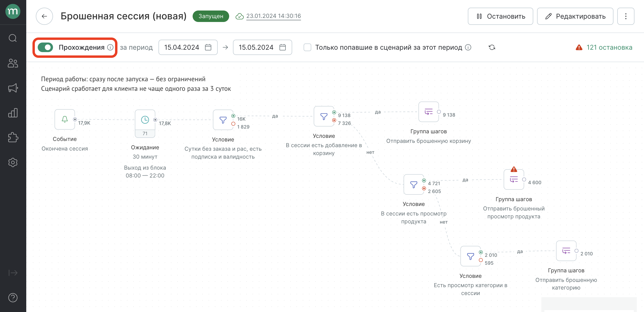This screenshot has height=312, width=644.
Task: Open campaigns via the megaphone icon
Action: pyautogui.click(x=13, y=88)
